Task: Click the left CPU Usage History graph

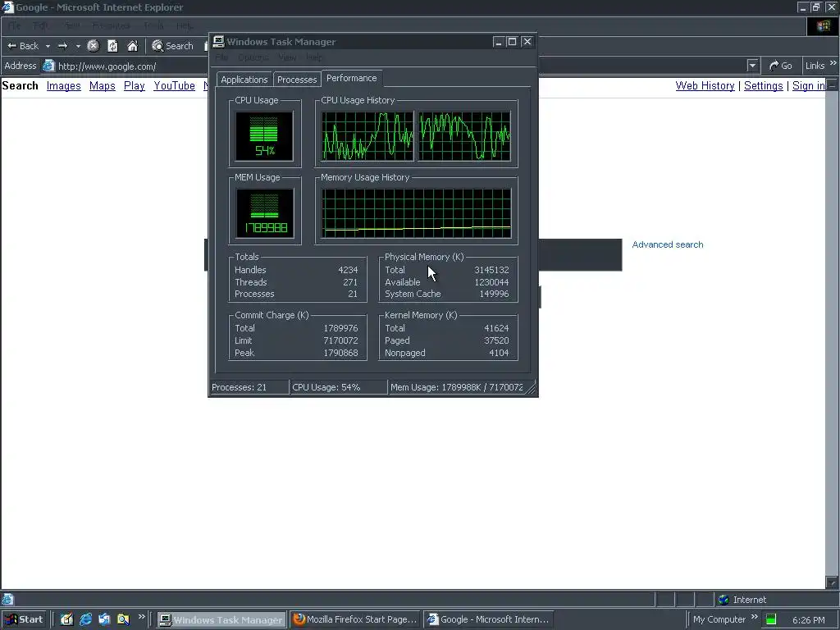Action: 367,136
